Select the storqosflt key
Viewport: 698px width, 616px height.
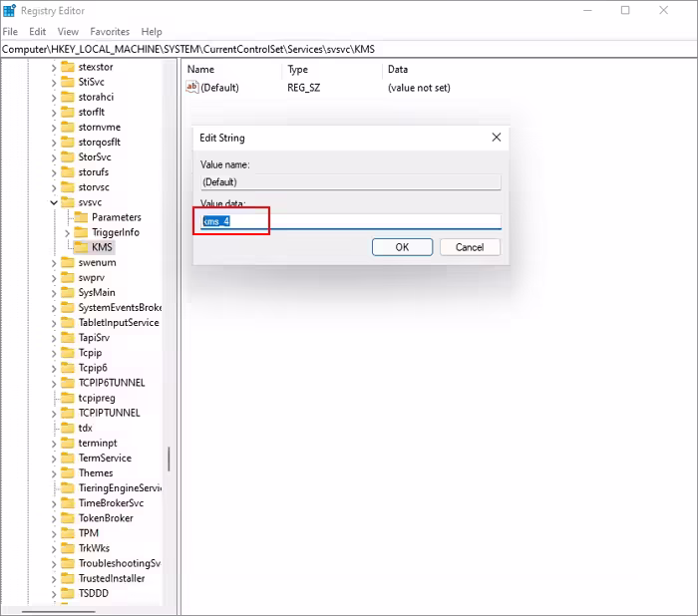100,142
